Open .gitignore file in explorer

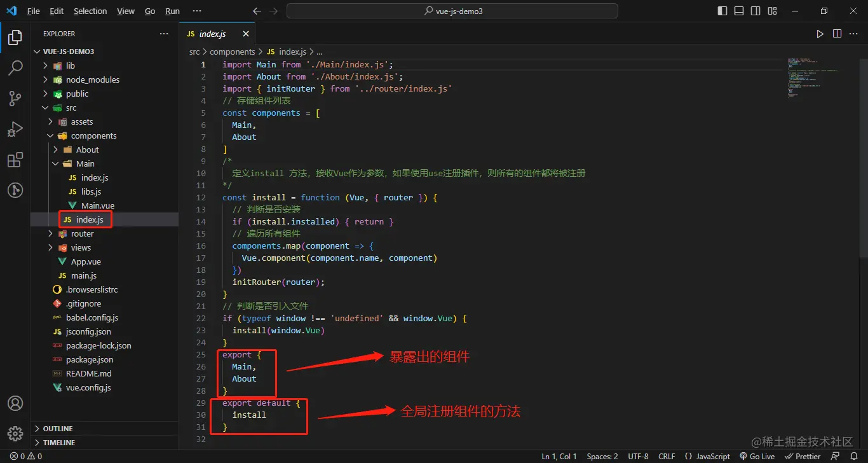coord(83,303)
